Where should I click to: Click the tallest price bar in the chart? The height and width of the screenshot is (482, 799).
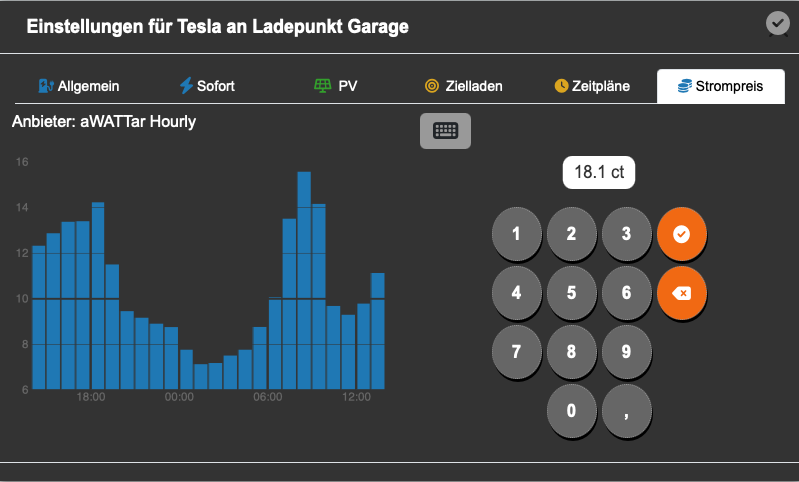coord(304,280)
